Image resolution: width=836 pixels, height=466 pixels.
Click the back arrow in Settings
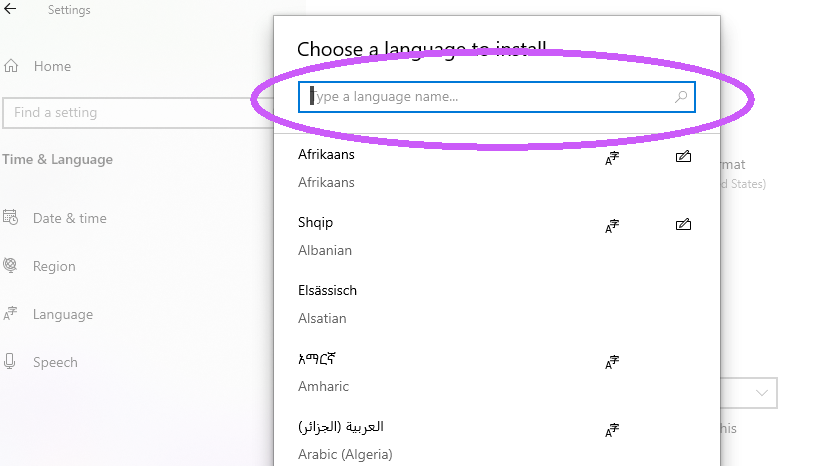click(11, 10)
